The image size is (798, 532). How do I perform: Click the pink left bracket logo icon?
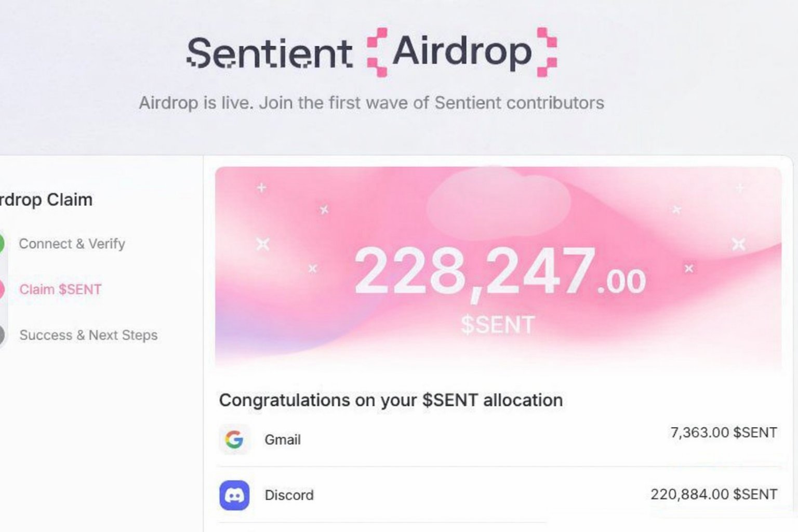(377, 52)
